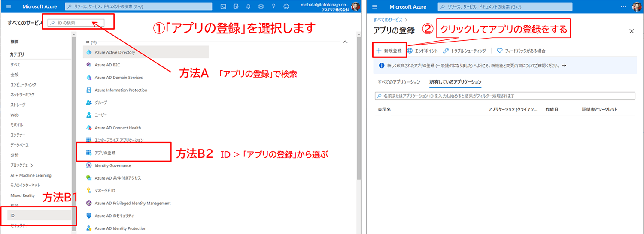Image resolution: width=644 pixels, height=234 pixels.
Task: Open portal settings gear icon
Action: click(x=261, y=6)
